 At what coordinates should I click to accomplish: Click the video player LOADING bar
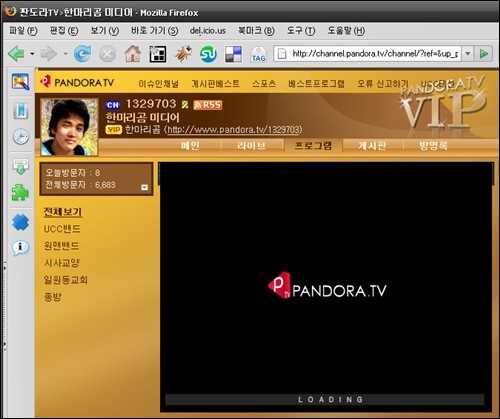[325, 399]
